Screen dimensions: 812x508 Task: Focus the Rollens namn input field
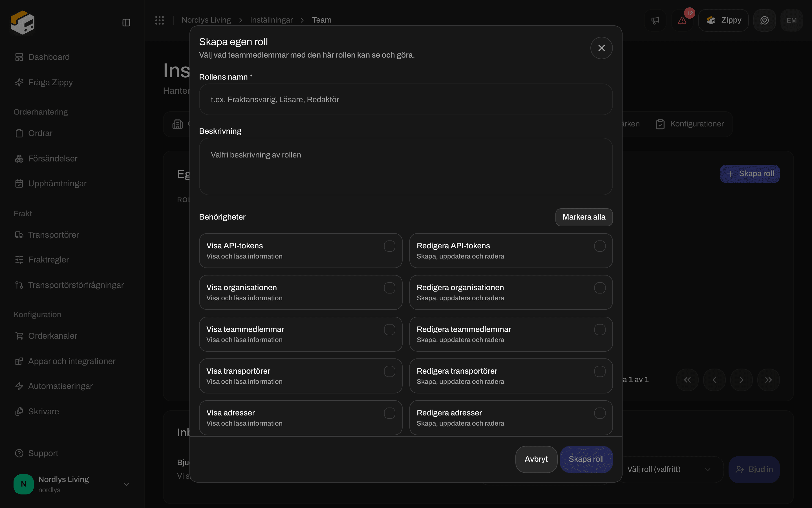406,99
